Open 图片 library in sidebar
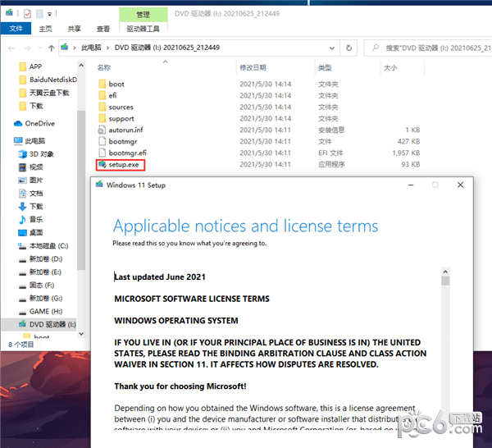Screen dimensions: 492x448 [31, 181]
